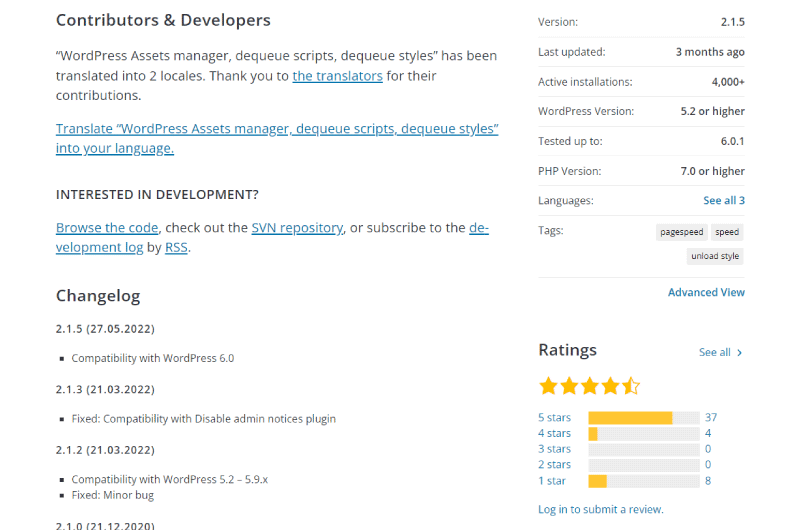The width and height of the screenshot is (800, 530).
Task: Click the 37 count for 5 stars
Action: click(x=711, y=417)
